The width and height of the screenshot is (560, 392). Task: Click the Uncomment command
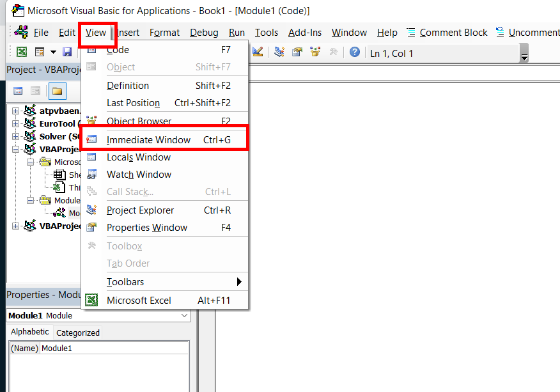coord(531,32)
